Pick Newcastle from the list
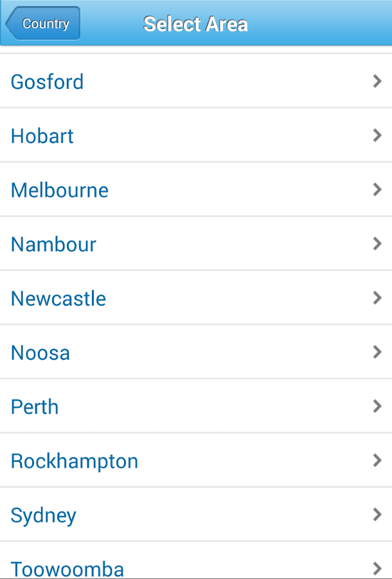Viewport: 392px width, 579px height. click(x=58, y=299)
